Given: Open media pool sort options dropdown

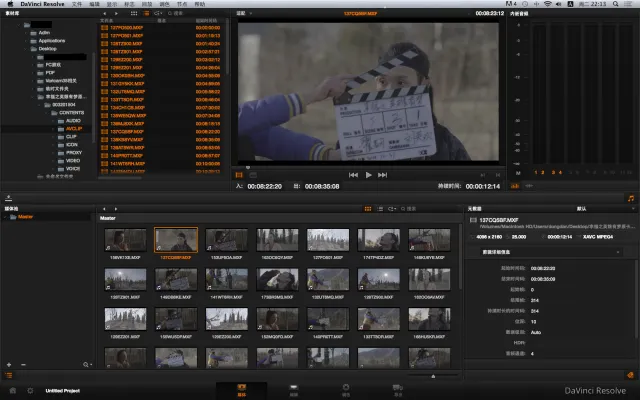Looking at the screenshot, I should 392,209.
